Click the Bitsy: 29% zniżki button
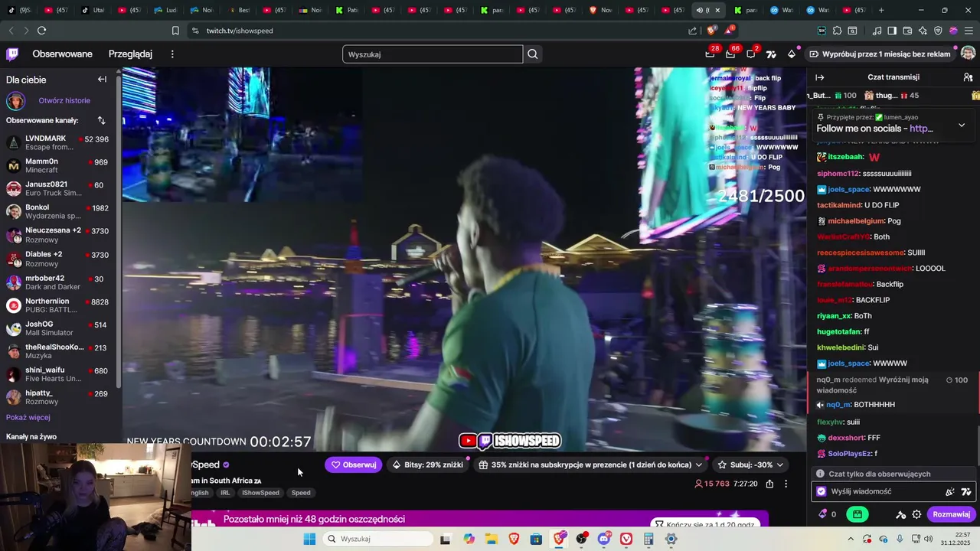Screen dimensions: 980x551 point(428,465)
